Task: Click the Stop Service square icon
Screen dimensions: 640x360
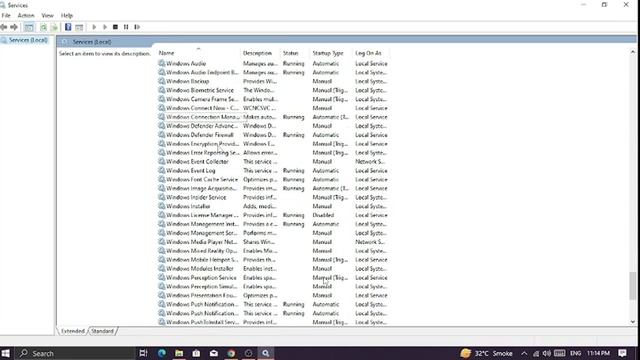Action: click(116, 27)
